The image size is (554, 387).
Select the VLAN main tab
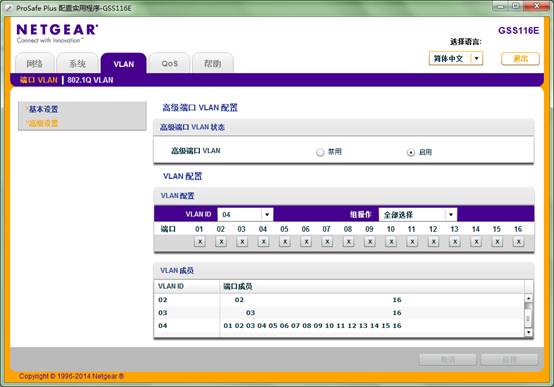click(x=124, y=64)
